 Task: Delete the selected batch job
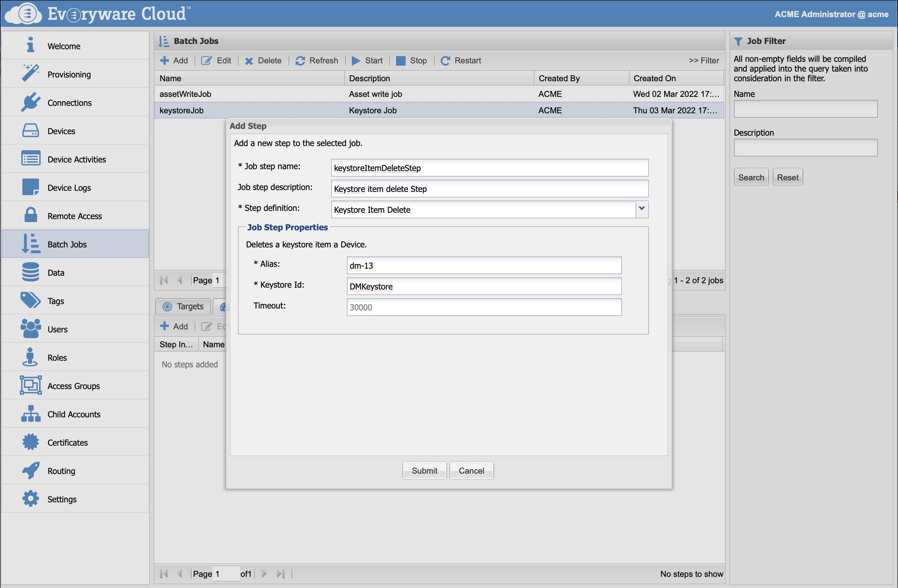pyautogui.click(x=263, y=60)
